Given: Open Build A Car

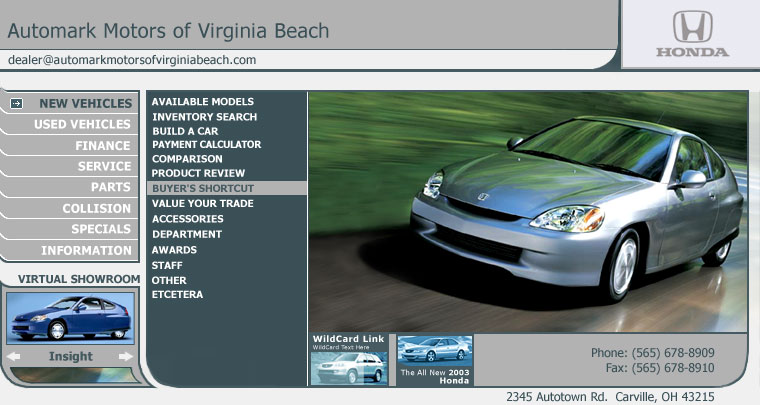Looking at the screenshot, I should click(185, 131).
